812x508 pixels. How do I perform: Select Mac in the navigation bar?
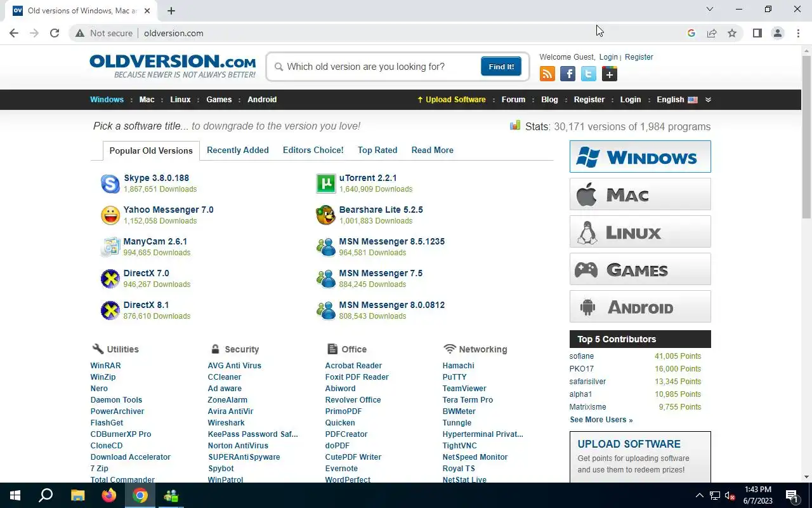pyautogui.click(x=147, y=100)
